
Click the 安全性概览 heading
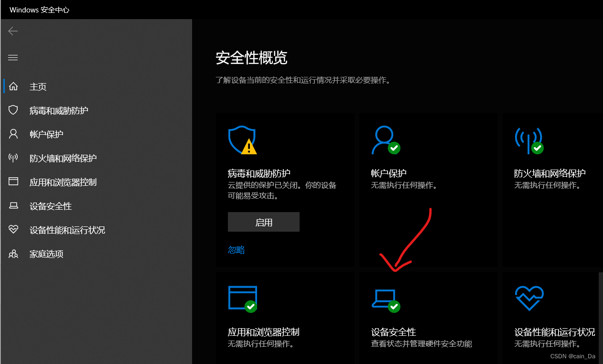tap(251, 58)
